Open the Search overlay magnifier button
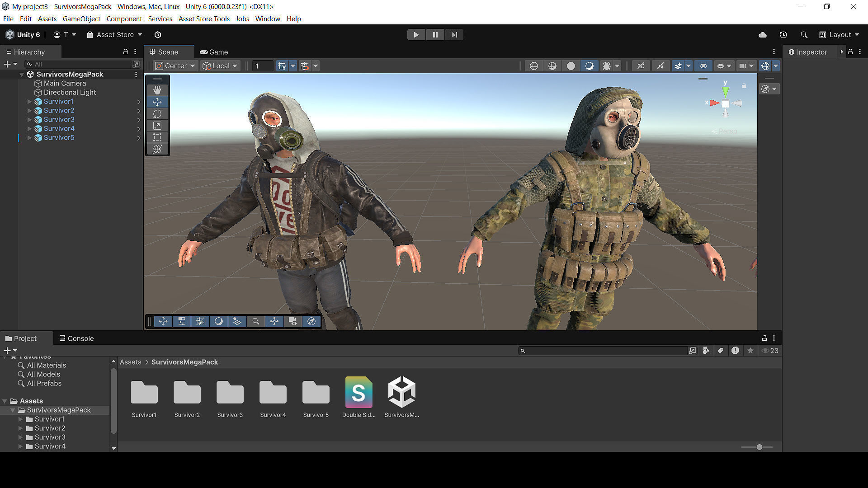This screenshot has width=868, height=488. pyautogui.click(x=256, y=321)
